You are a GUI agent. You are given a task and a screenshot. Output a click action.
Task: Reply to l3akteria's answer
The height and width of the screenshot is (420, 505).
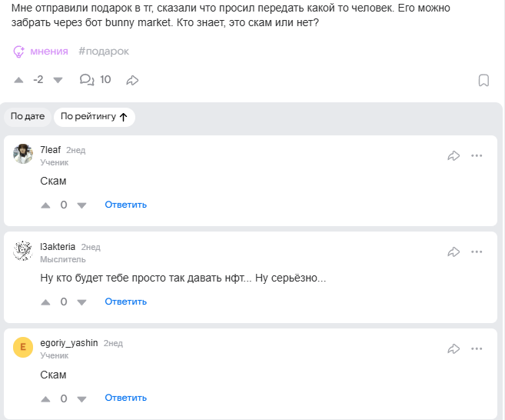[126, 302]
